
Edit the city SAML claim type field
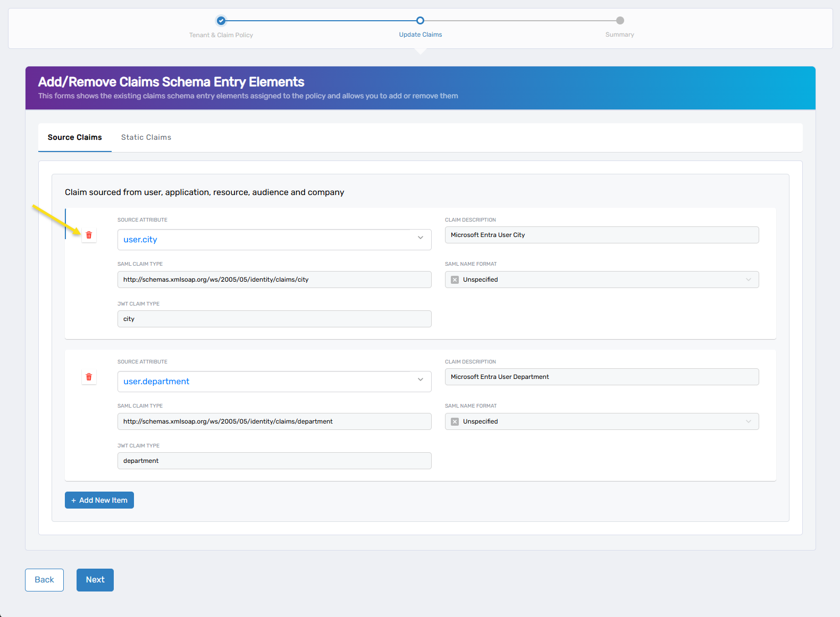point(274,280)
